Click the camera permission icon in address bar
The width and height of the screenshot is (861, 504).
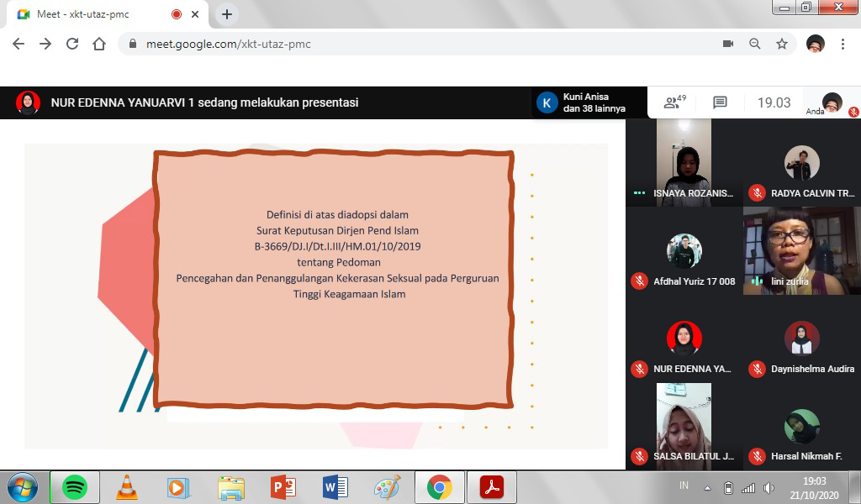(x=727, y=44)
